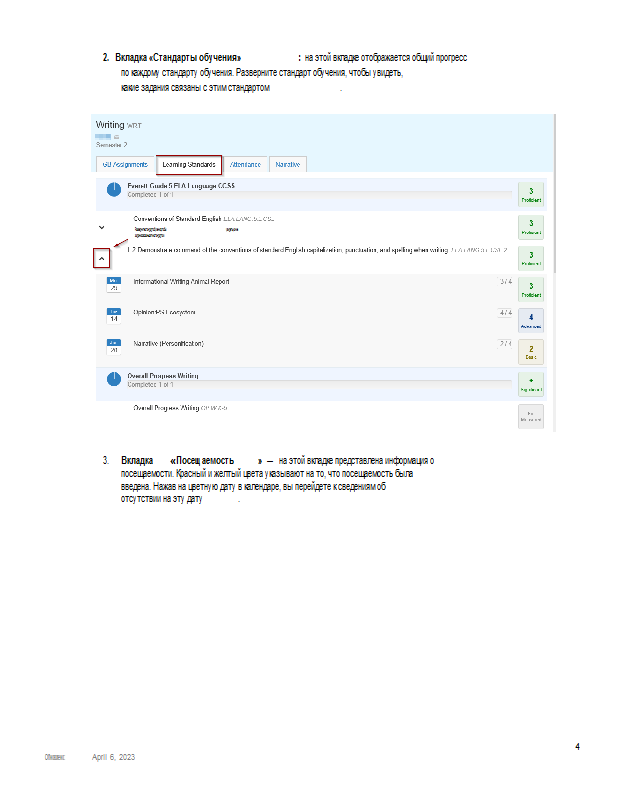This screenshot has width=618, height=800.
Task: Click progress bar under ELA Language CCSS
Action: point(319,194)
